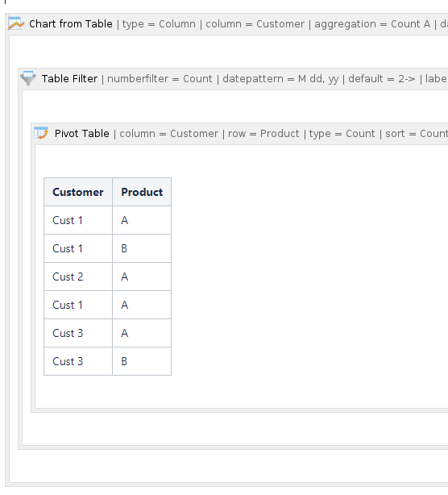Select the Table Filter macro title
The image size is (448, 495).
[69, 79]
